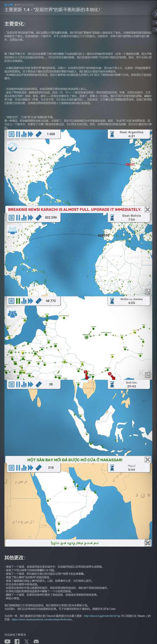Expand the Zambia mission screenshot to fullscreen
157x644 pixels.
coord(148,375)
